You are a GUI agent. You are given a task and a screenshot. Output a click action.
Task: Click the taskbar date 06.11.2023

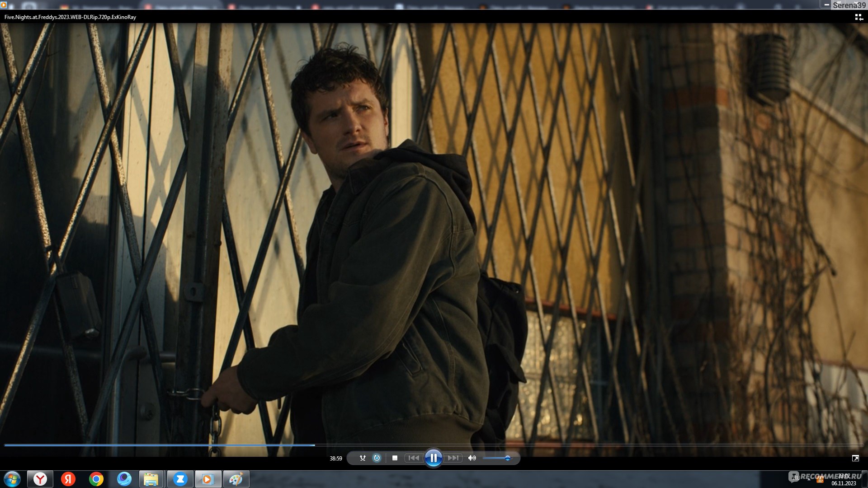click(x=844, y=483)
